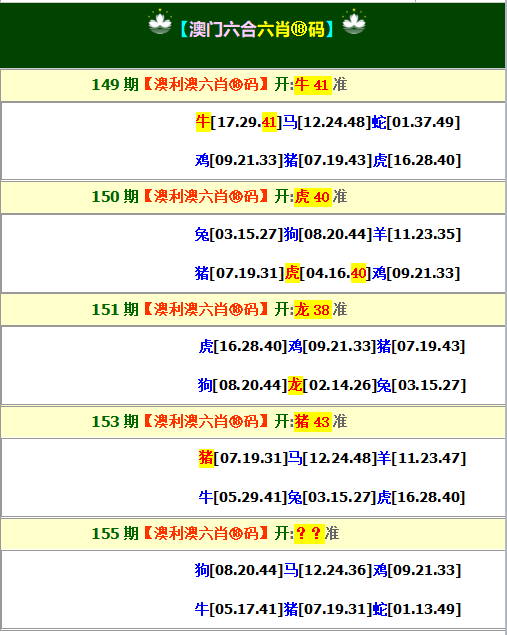Click the highlighted 龙 zodiac in period 151 picks
This screenshot has width=507, height=635.
point(295,385)
